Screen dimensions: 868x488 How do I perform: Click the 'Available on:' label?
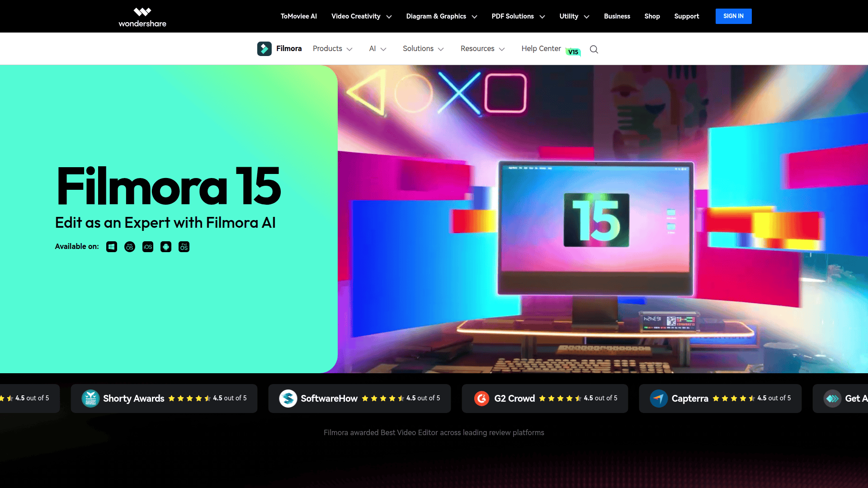[x=77, y=246]
